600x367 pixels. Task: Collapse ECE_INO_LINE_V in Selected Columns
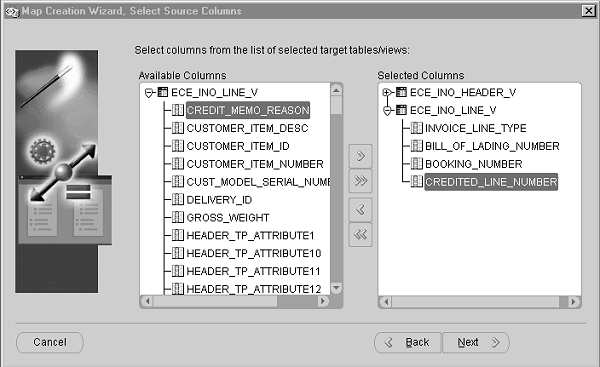click(387, 111)
